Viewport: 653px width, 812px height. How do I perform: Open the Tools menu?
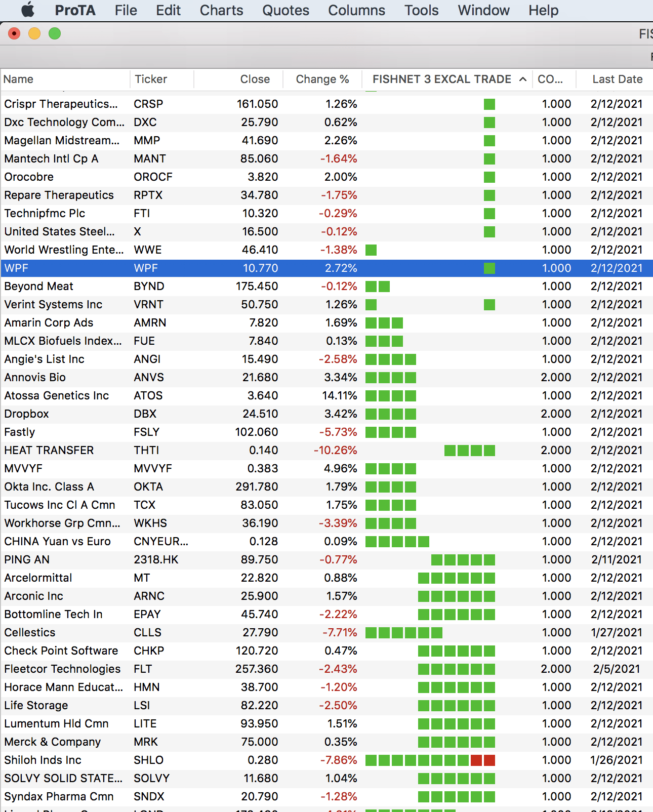coord(421,10)
